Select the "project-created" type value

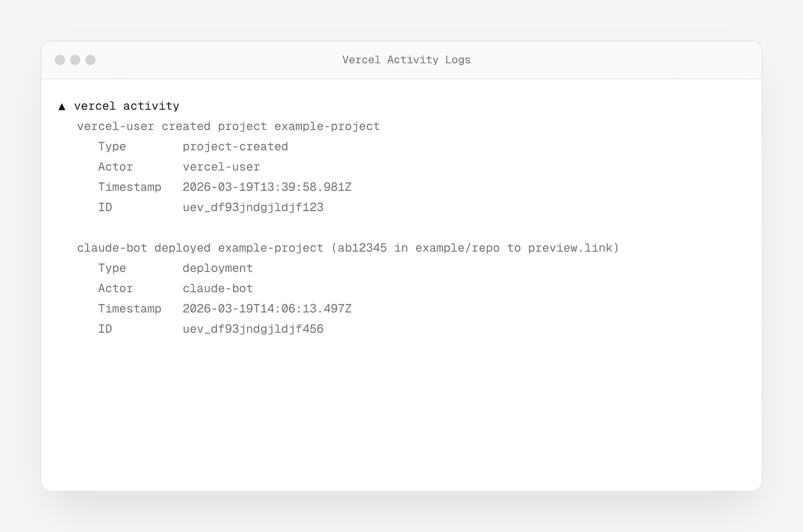pos(235,147)
